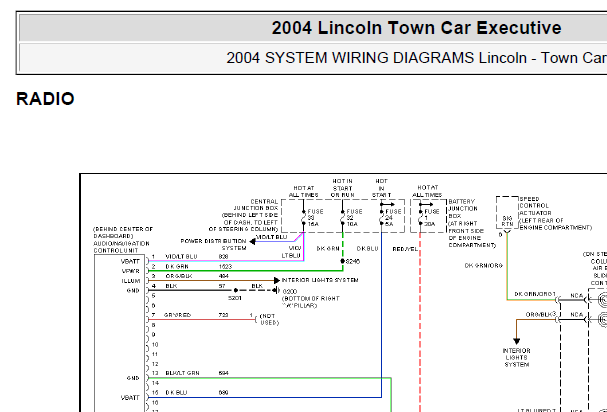Image resolution: width=607 pixels, height=412 pixels.
Task: Click the "(NOT USED)" connector label
Action: pyautogui.click(x=269, y=319)
